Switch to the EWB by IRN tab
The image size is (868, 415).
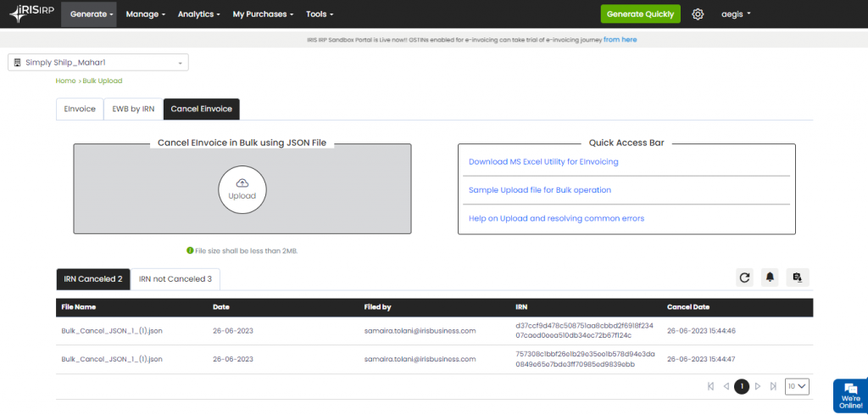pos(133,109)
